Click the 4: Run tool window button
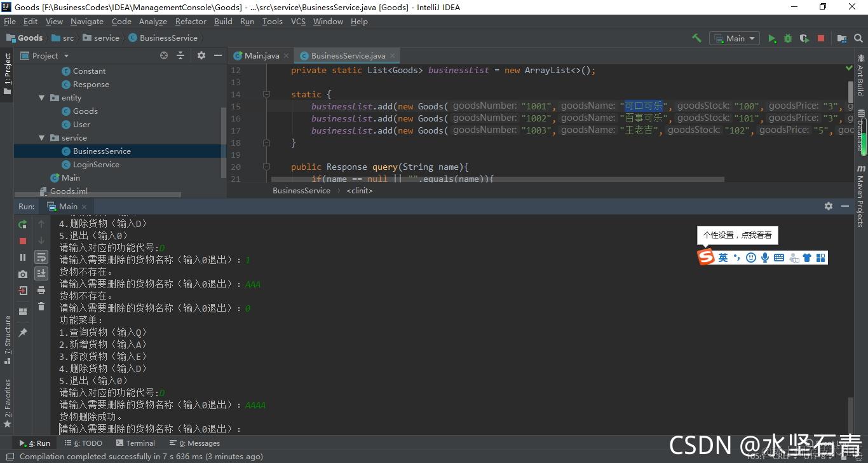The height and width of the screenshot is (463, 868). click(35, 443)
